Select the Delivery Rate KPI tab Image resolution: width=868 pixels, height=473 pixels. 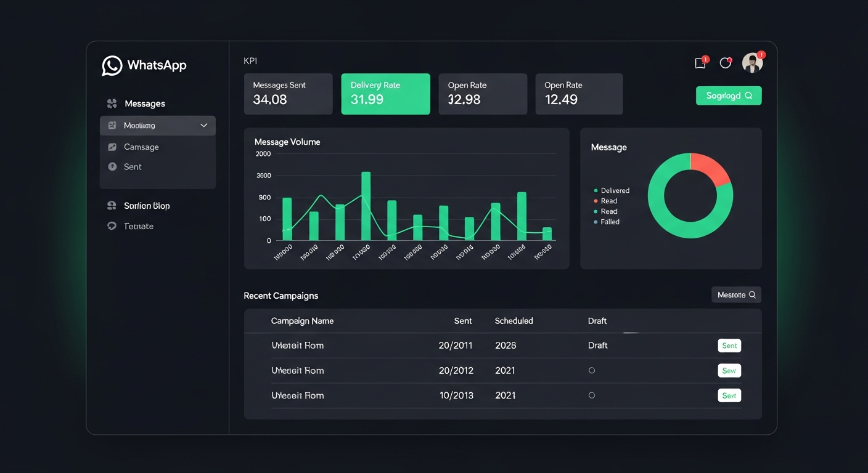click(x=385, y=94)
